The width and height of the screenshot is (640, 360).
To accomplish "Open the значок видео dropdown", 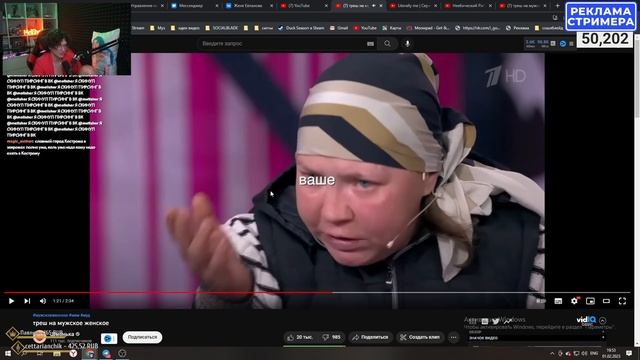I will 536,338.
